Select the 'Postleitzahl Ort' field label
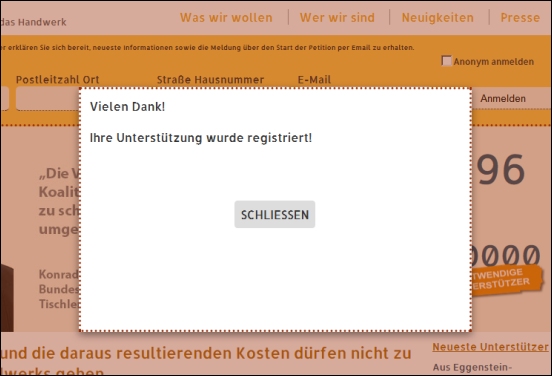 click(x=57, y=80)
